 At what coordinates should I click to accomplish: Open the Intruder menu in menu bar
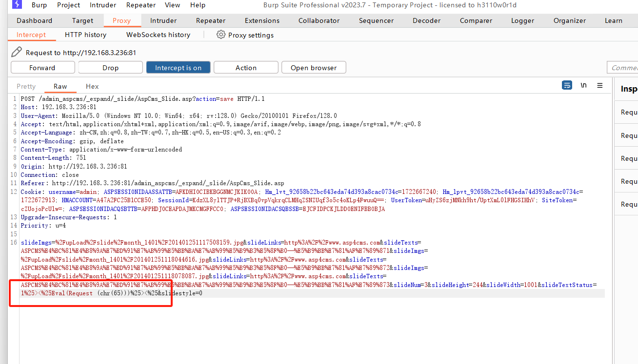tap(103, 5)
